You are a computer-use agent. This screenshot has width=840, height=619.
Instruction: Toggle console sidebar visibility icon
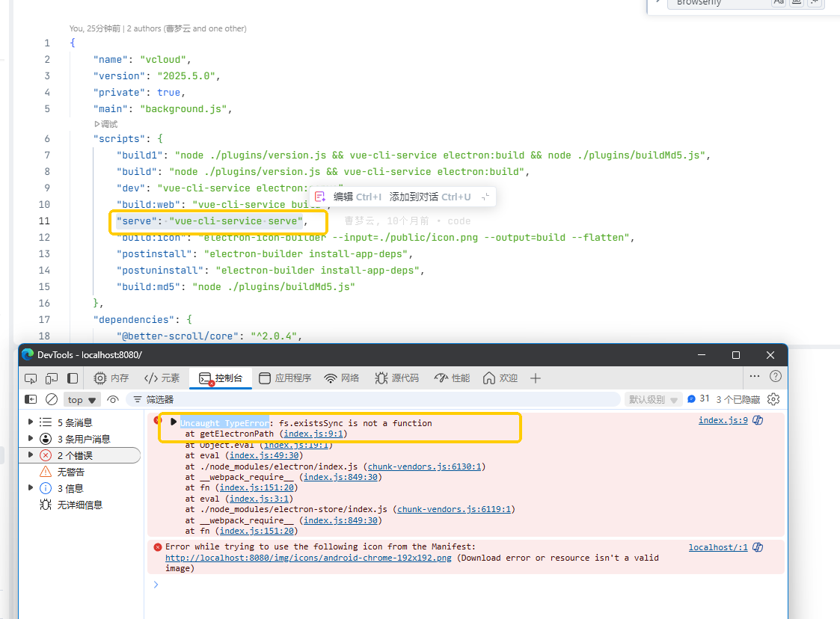click(31, 399)
